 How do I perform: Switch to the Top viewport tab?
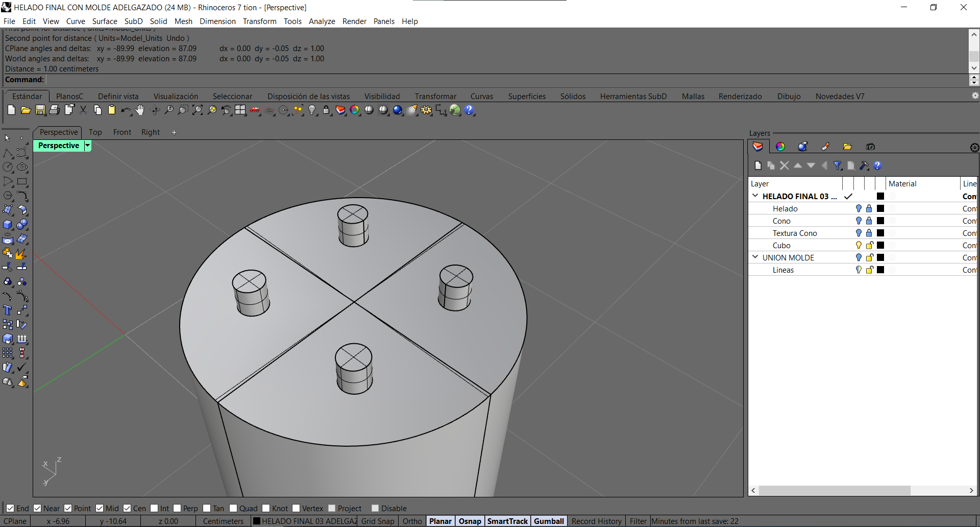point(95,132)
